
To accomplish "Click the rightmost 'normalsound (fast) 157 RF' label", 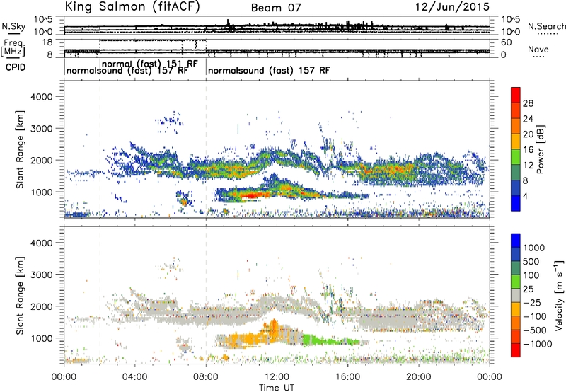I will click(x=269, y=70).
